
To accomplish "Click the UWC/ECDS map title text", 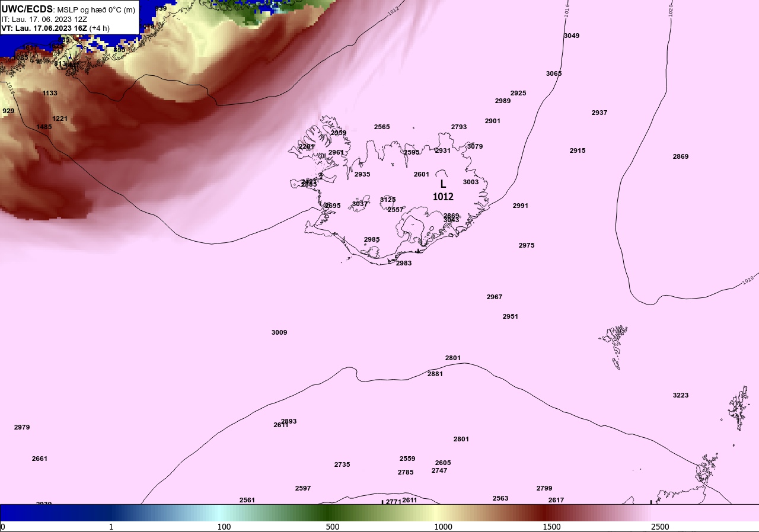I will (27, 9).
